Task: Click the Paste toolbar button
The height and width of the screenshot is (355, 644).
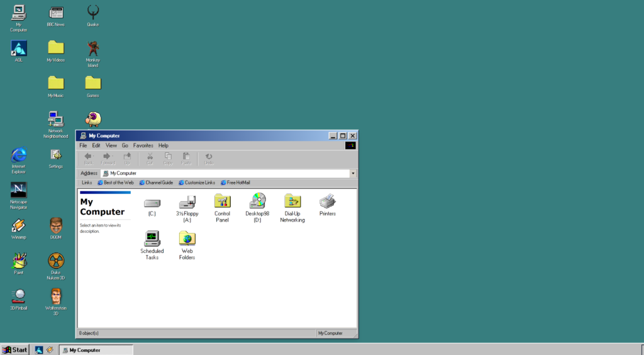Action: point(186,159)
